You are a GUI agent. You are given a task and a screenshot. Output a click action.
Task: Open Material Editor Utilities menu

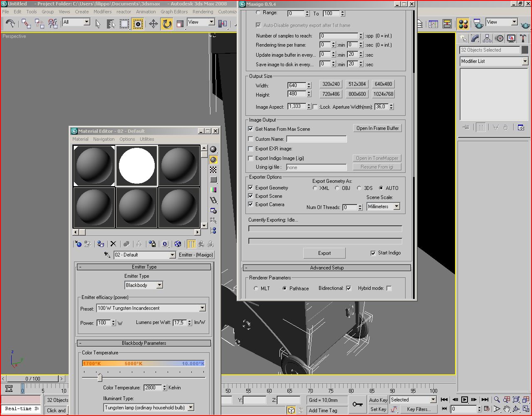(x=147, y=139)
